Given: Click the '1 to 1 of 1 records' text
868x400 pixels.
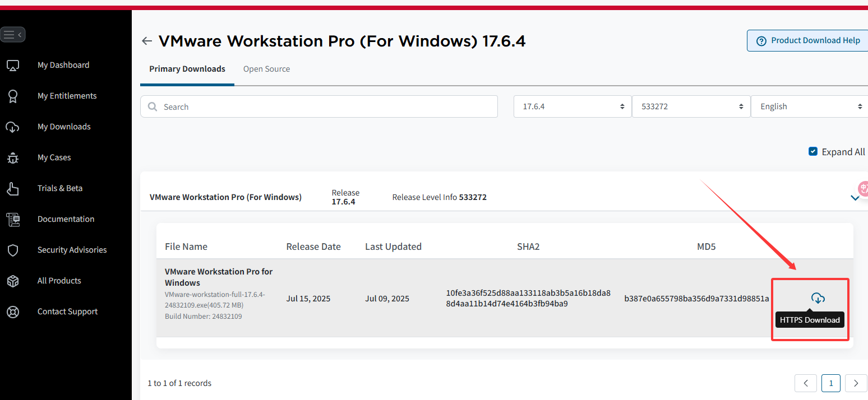Looking at the screenshot, I should (x=179, y=383).
